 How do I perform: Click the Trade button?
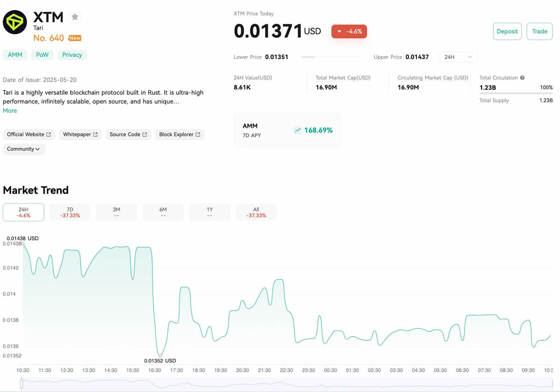pyautogui.click(x=539, y=31)
